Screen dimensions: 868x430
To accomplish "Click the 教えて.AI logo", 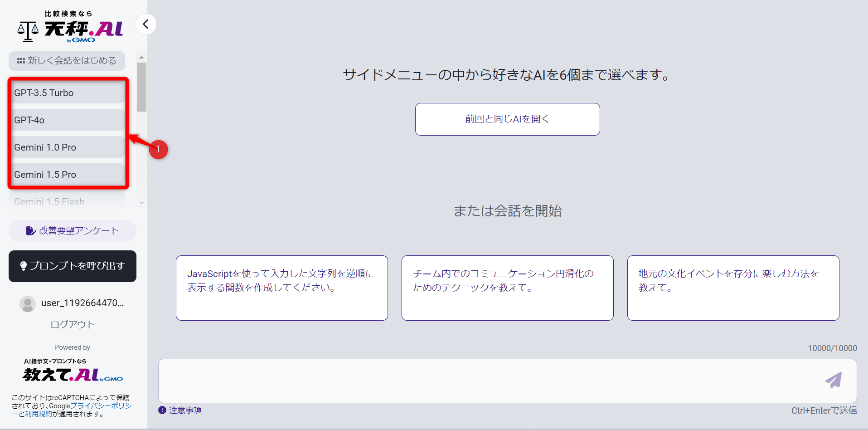I will point(73,371).
